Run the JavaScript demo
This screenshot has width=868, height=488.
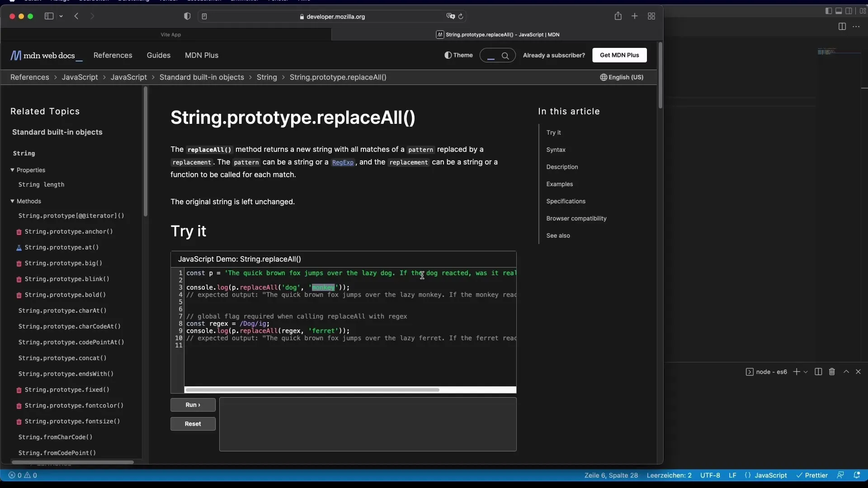click(193, 405)
